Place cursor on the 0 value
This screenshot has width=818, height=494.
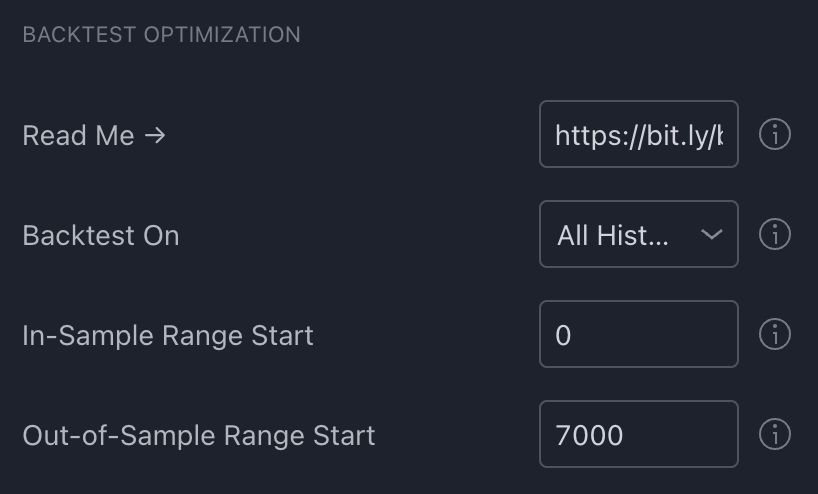click(563, 335)
